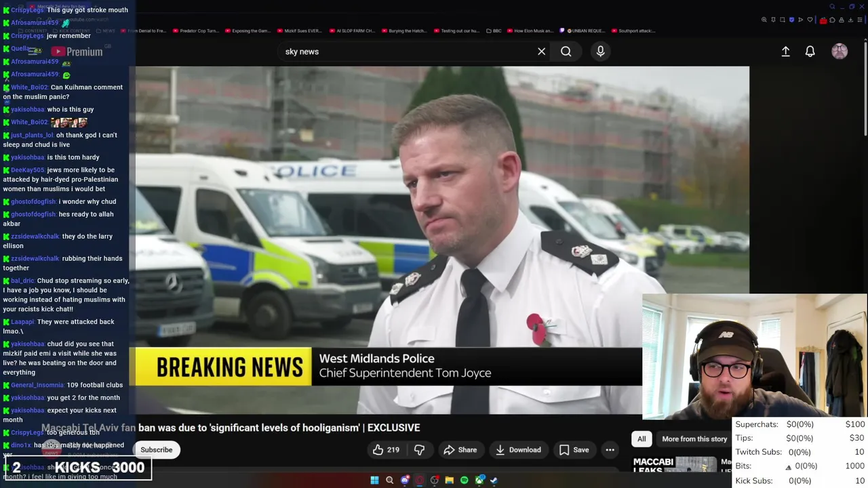Open browser downloads icon
868x488 pixels.
click(x=850, y=20)
